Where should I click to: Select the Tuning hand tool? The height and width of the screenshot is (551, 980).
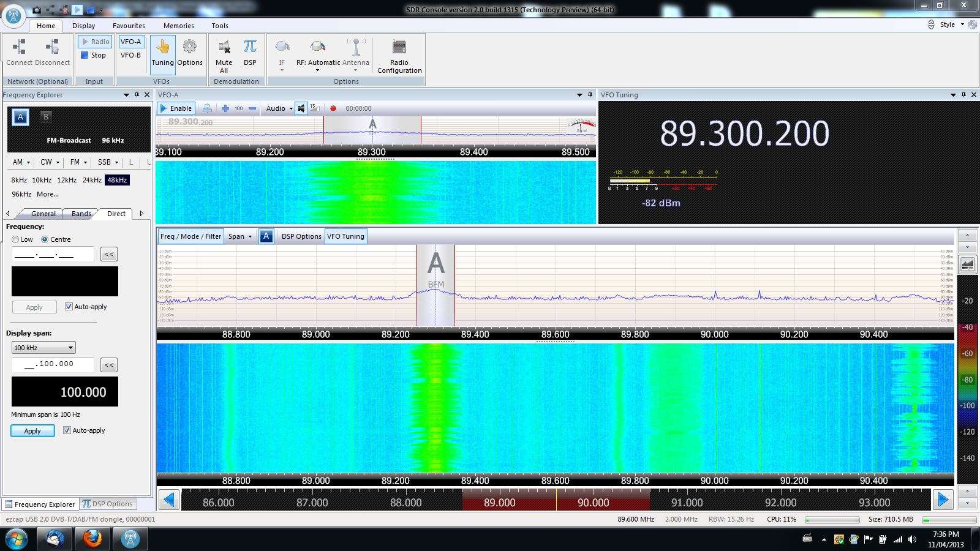162,51
